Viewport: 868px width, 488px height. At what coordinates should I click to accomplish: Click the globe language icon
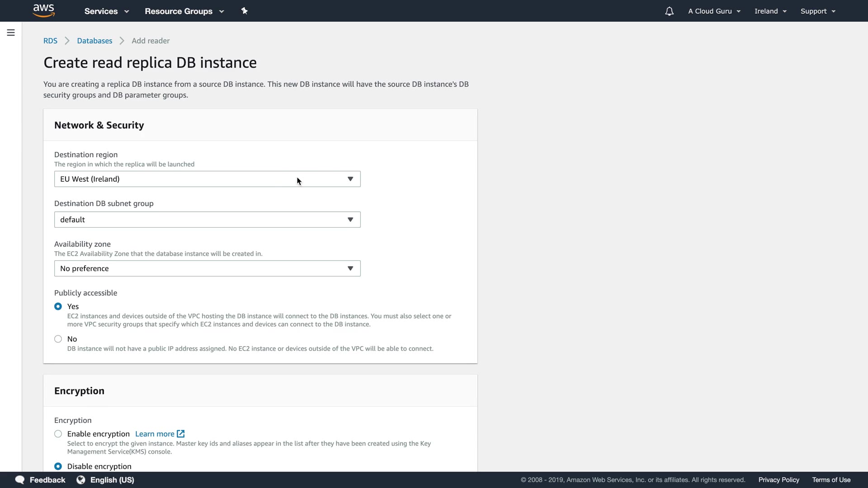[81, 480]
